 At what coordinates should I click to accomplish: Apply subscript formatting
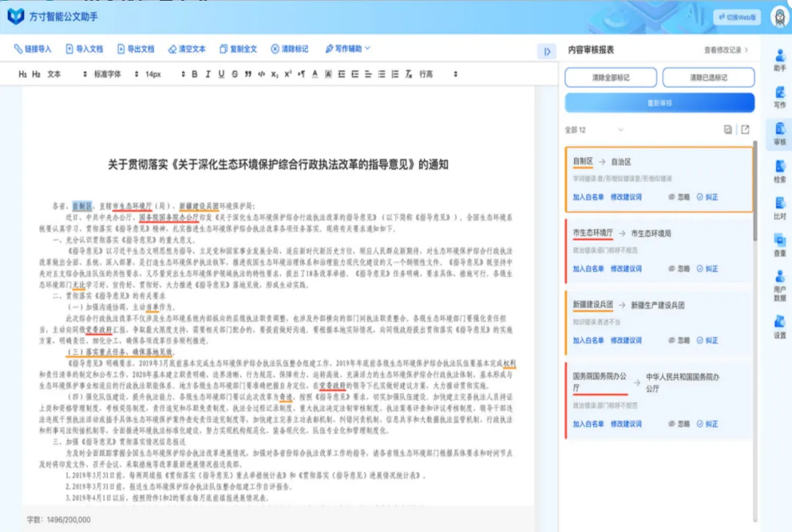tap(274, 74)
